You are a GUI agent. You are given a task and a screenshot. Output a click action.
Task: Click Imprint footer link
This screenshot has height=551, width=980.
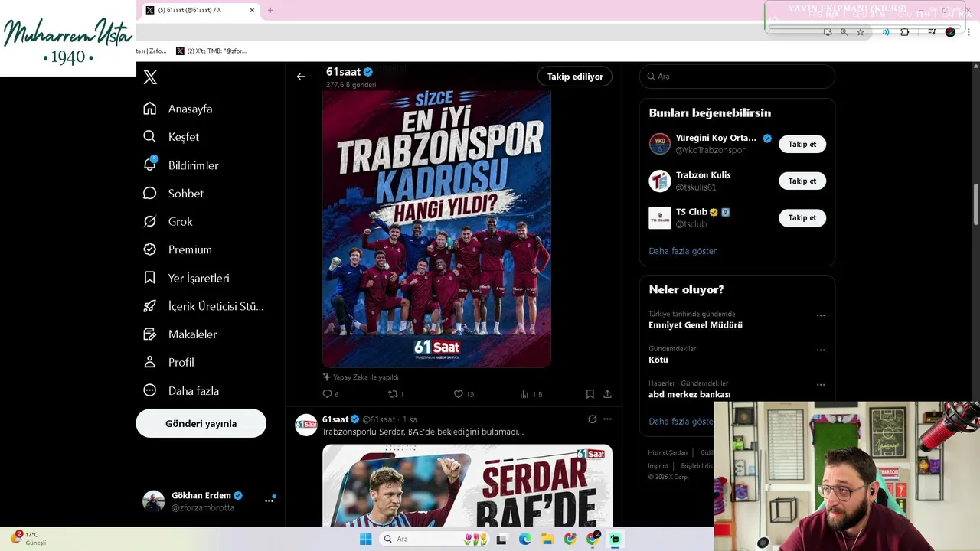(658, 465)
